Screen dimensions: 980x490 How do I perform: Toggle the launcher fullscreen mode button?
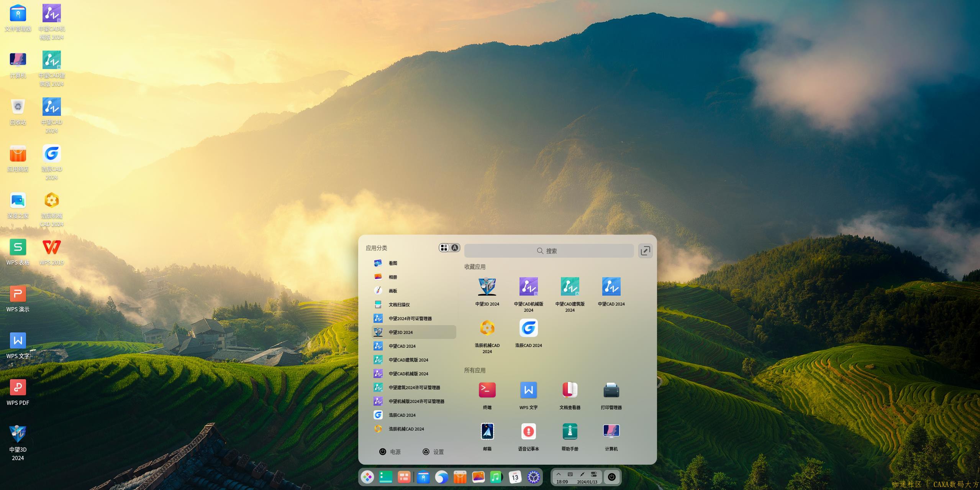pos(645,251)
